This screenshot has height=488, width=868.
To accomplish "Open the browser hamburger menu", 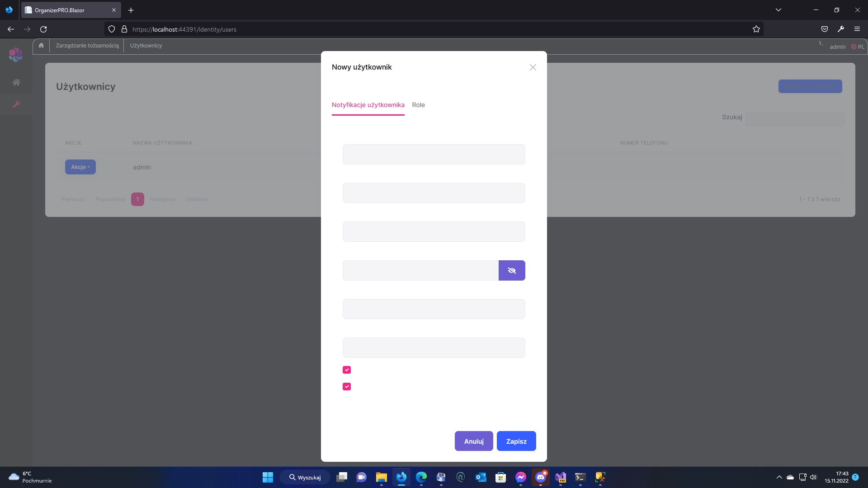I will pyautogui.click(x=857, y=29).
